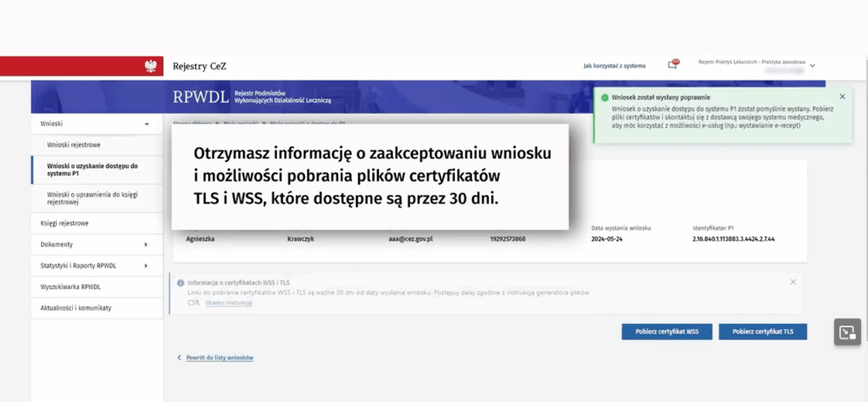Screen dimensions: 868x402
Task: Open Księgi rejestrowe menu item
Action: (x=64, y=224)
